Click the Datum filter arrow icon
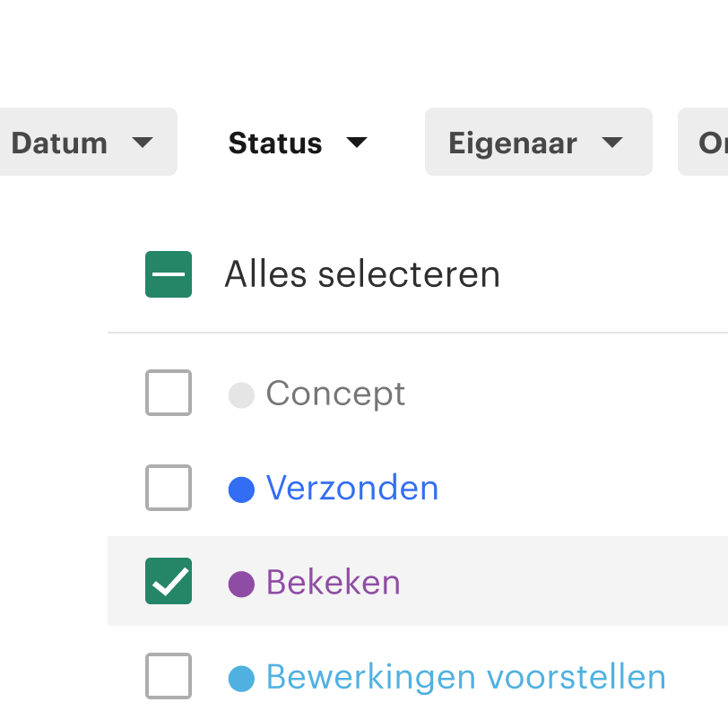728x728 pixels. [142, 143]
